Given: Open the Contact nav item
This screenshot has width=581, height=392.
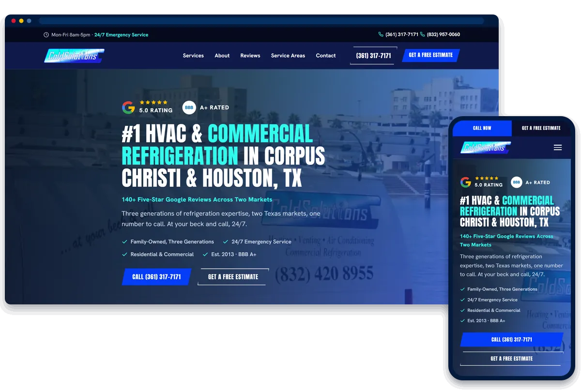Looking at the screenshot, I should click(326, 56).
